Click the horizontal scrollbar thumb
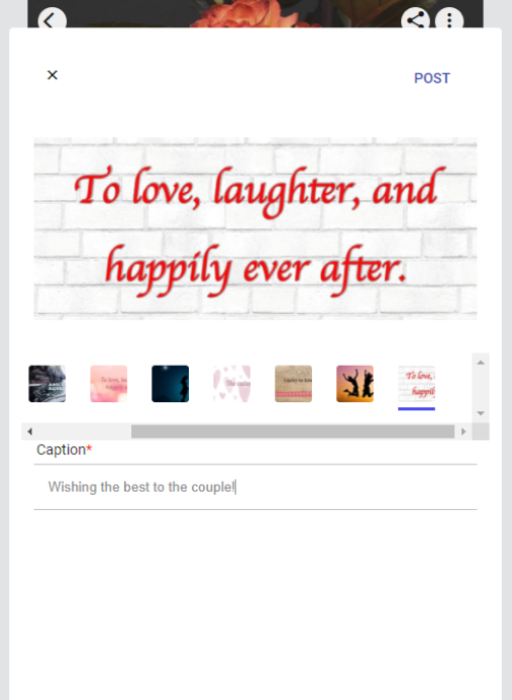Image resolution: width=512 pixels, height=700 pixels. (x=292, y=431)
